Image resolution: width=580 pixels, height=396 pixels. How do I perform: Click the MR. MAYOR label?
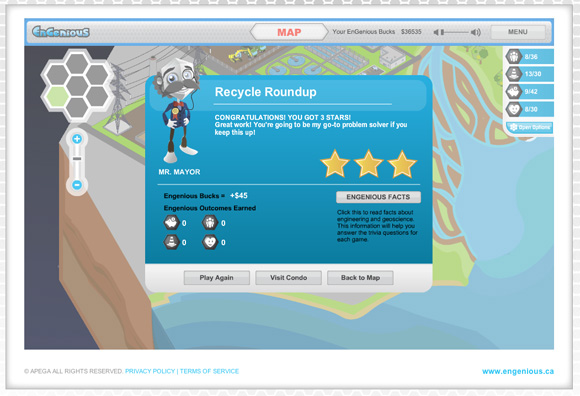click(179, 172)
